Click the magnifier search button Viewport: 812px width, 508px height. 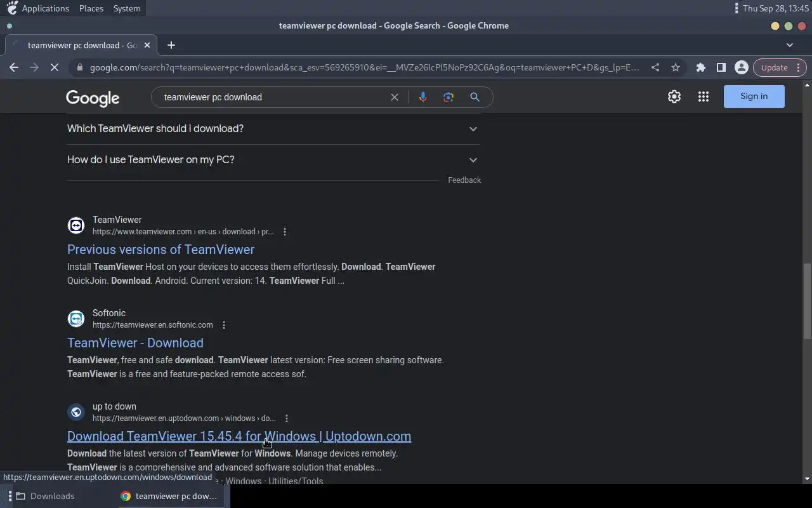pyautogui.click(x=475, y=97)
